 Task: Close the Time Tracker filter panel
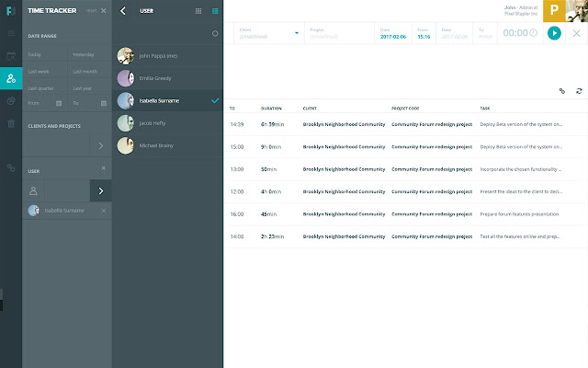[104, 11]
